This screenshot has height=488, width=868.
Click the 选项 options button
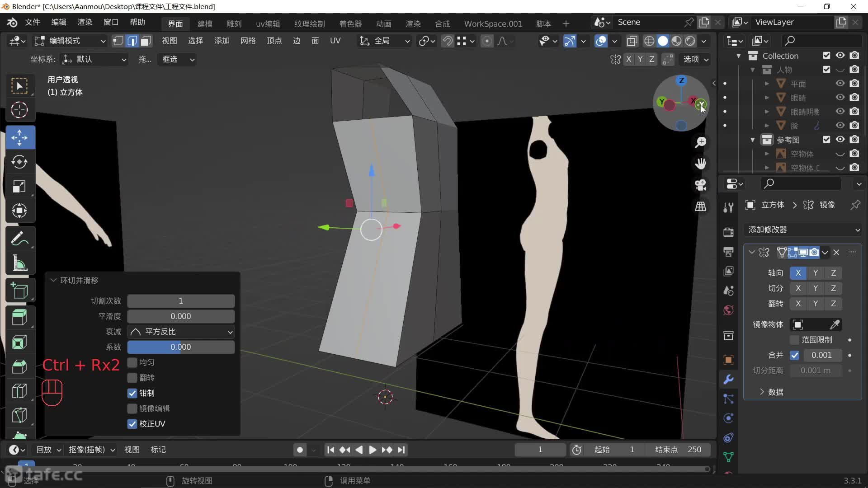tap(696, 59)
